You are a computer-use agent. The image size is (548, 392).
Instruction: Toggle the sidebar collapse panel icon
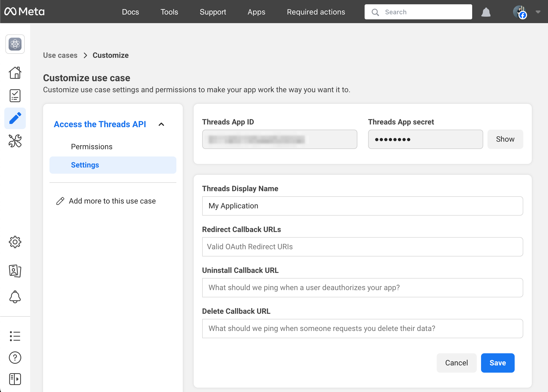(15, 379)
